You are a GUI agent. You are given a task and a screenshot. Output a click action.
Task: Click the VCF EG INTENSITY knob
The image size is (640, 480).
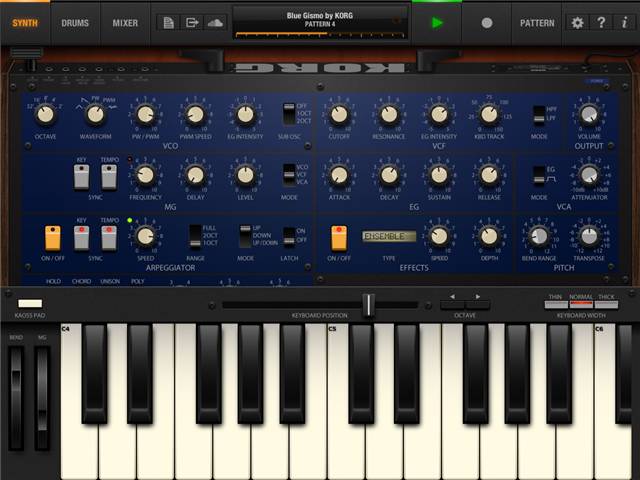pyautogui.click(x=439, y=115)
